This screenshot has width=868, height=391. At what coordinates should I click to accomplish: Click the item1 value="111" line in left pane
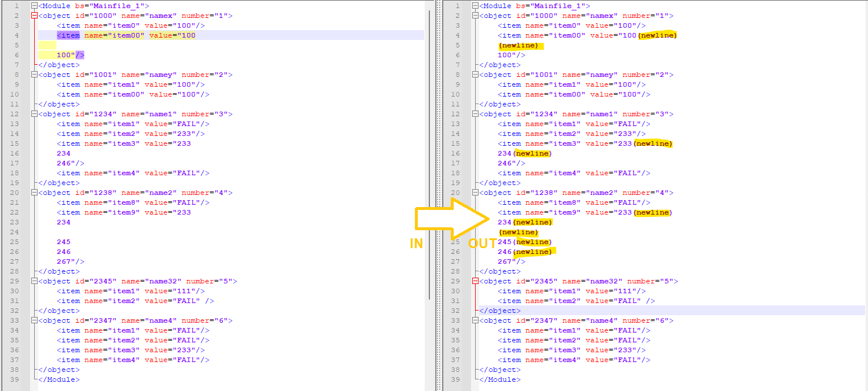(x=131, y=291)
